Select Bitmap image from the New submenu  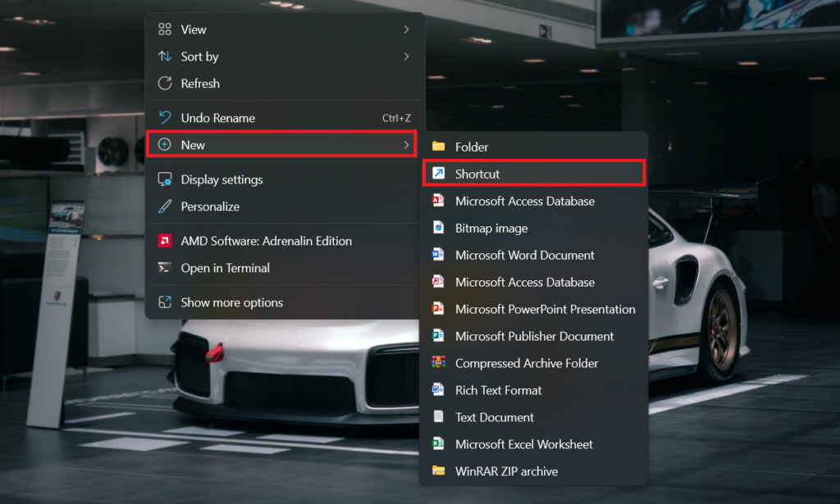point(491,228)
